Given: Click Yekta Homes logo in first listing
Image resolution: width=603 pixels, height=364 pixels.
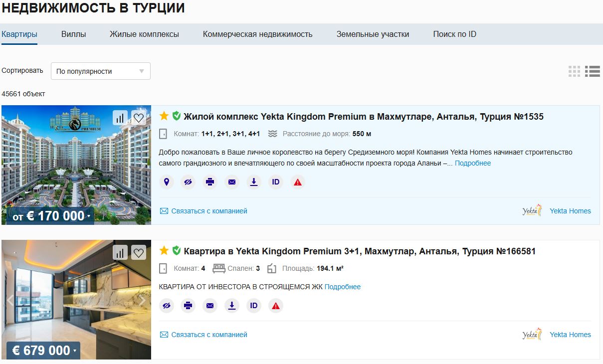Looking at the screenshot, I should (x=532, y=211).
